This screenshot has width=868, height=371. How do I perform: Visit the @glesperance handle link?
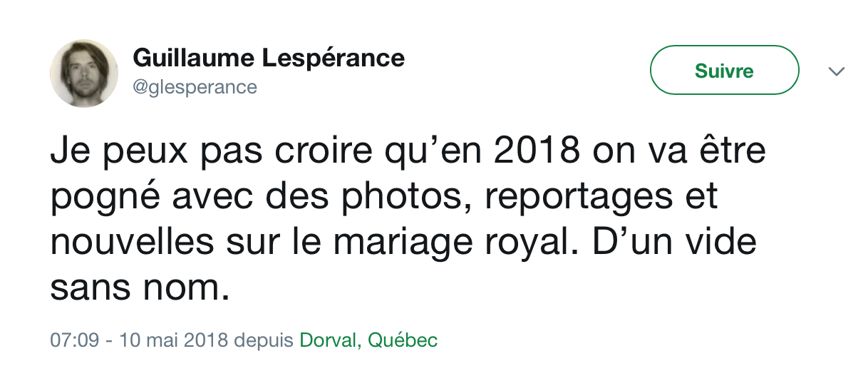(195, 87)
